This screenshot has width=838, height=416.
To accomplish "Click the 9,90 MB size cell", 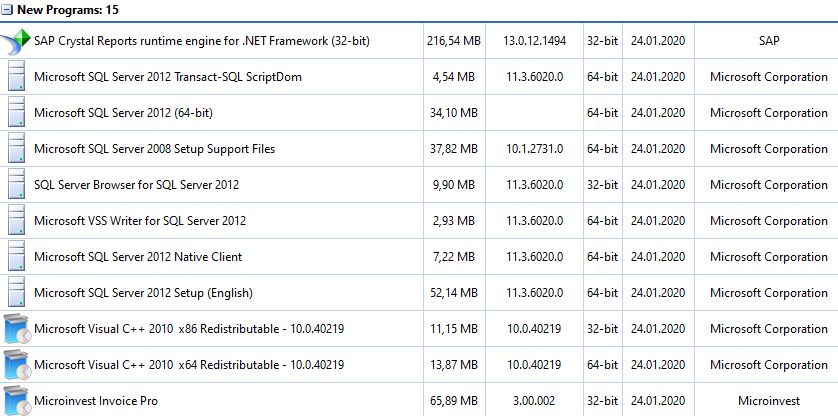I will click(x=454, y=184).
